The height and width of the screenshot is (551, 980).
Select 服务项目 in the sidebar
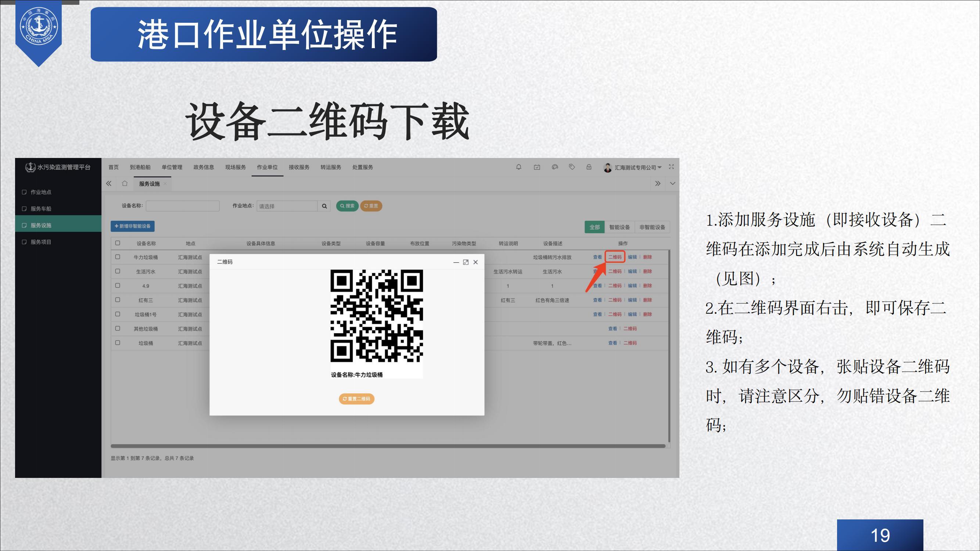point(58,242)
